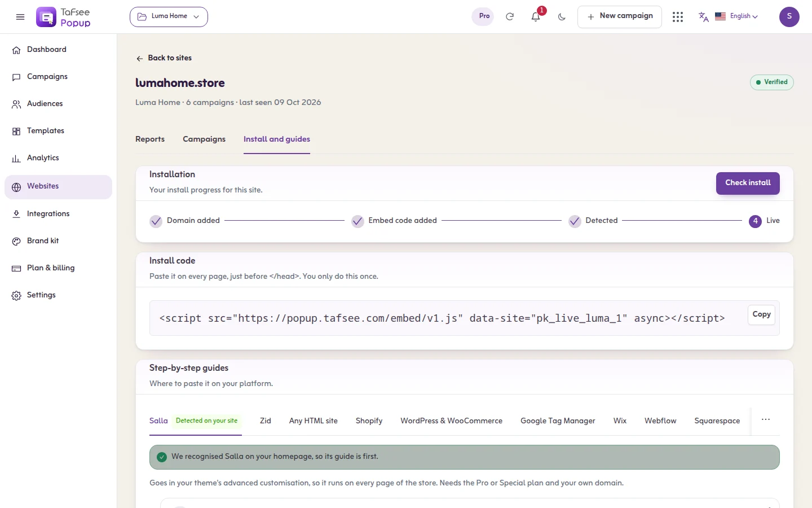Toggle the hamburger sidebar menu

(20, 17)
